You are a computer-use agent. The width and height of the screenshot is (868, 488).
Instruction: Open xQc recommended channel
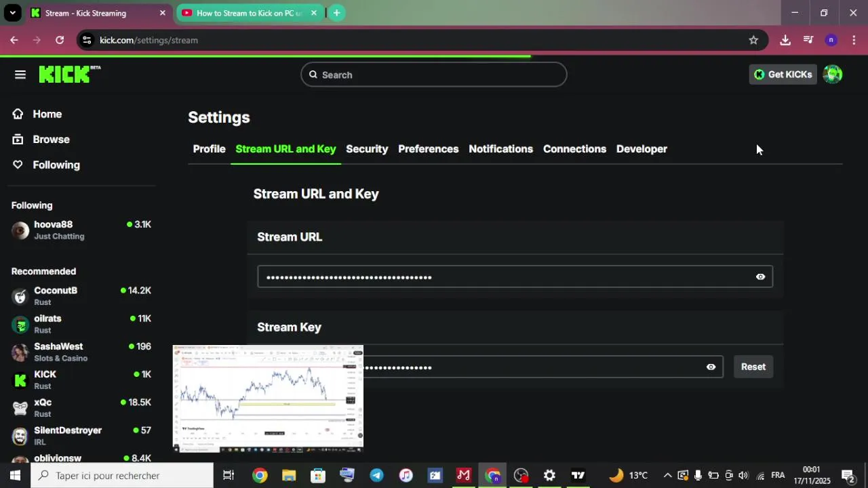point(81,408)
